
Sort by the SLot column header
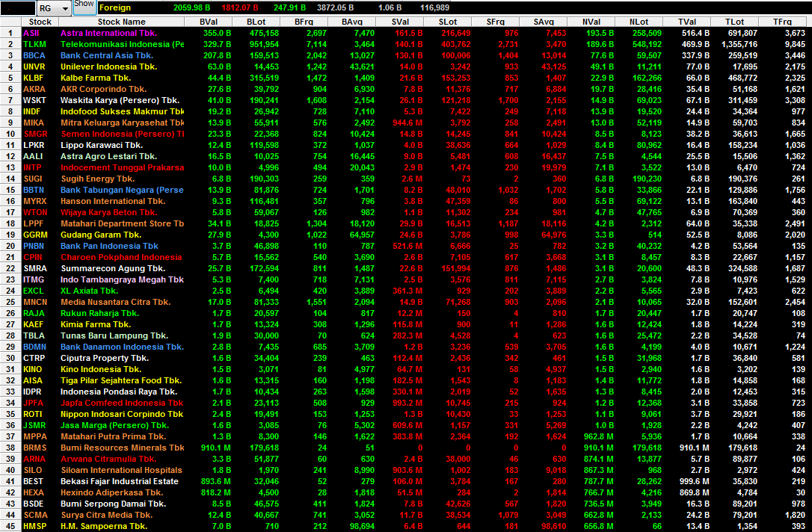[x=447, y=22]
